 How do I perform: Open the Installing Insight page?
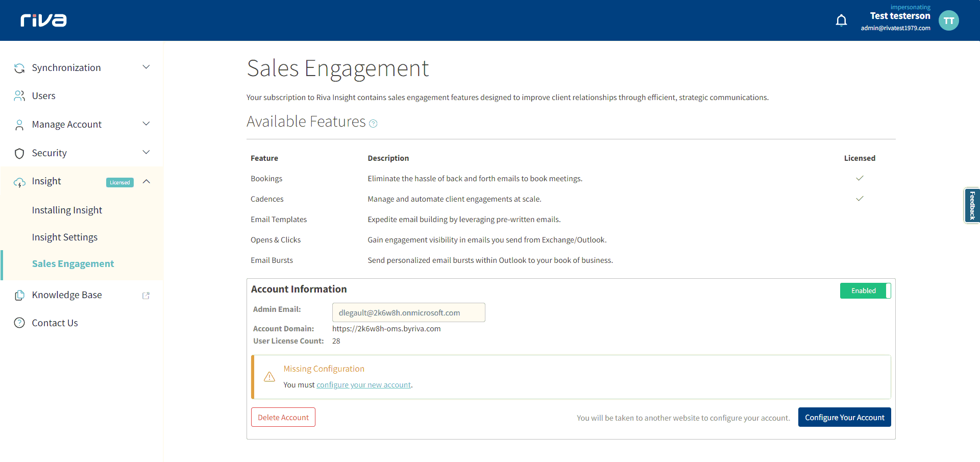(x=67, y=210)
